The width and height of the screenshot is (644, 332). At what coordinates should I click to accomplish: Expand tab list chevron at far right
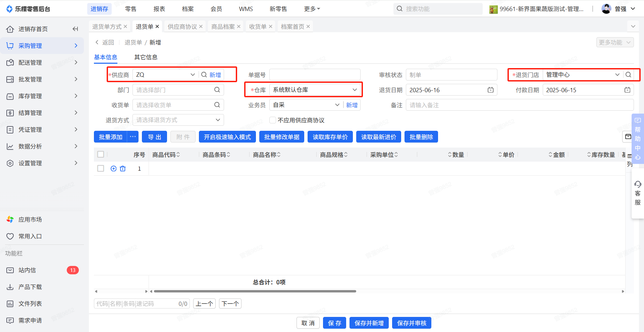pos(633,26)
